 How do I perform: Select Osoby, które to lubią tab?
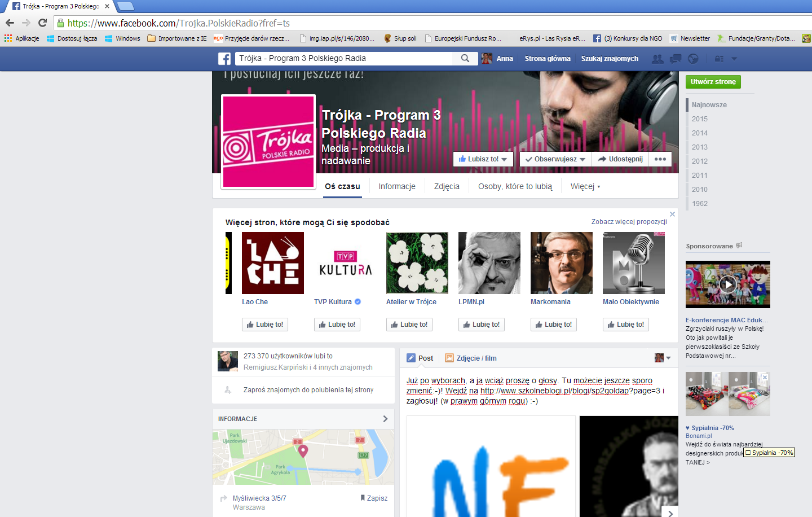tap(515, 186)
